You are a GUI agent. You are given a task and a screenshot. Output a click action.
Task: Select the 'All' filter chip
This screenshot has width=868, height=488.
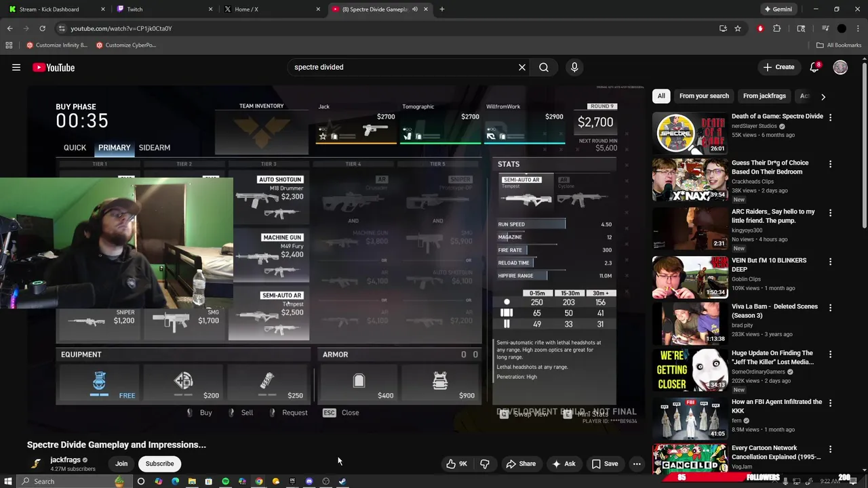pyautogui.click(x=661, y=96)
